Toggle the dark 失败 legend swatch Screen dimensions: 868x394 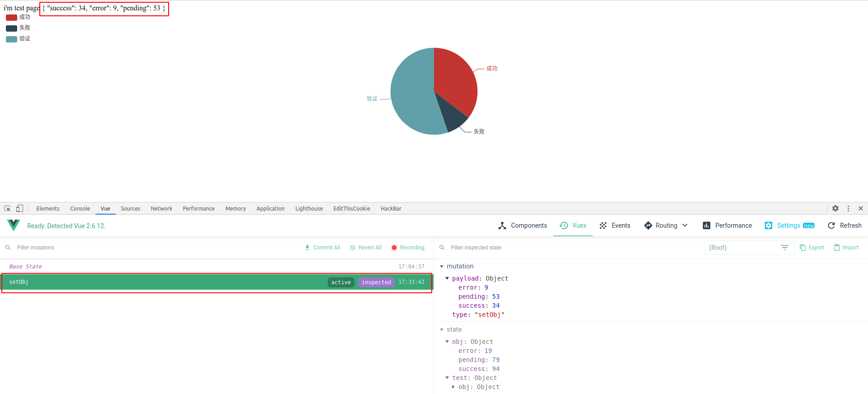tap(11, 28)
